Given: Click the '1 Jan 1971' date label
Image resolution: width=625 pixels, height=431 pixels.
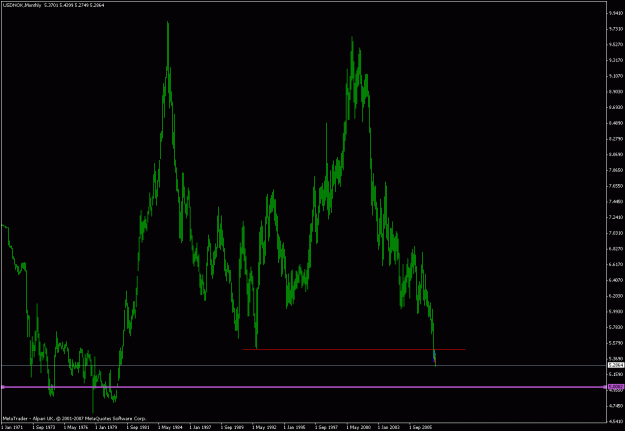Looking at the screenshot, I should click(12, 427).
